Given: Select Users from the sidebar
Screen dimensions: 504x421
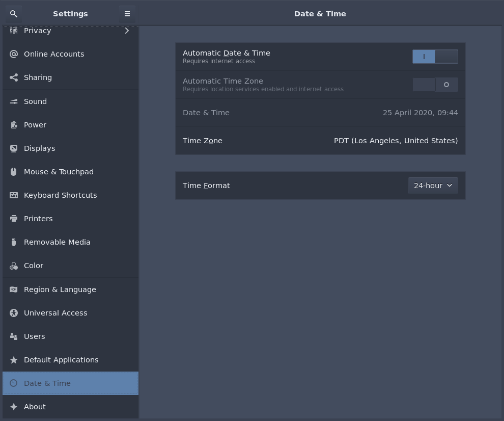Looking at the screenshot, I should (x=34, y=336).
